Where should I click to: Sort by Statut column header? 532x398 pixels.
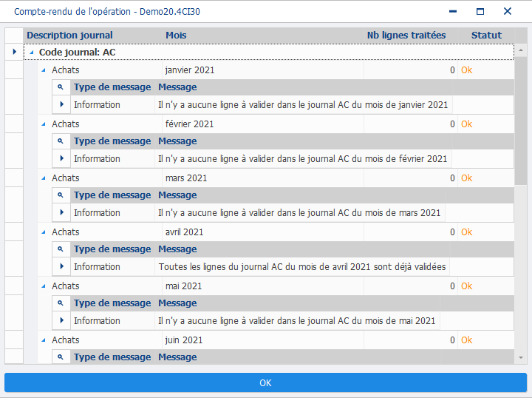(486, 36)
